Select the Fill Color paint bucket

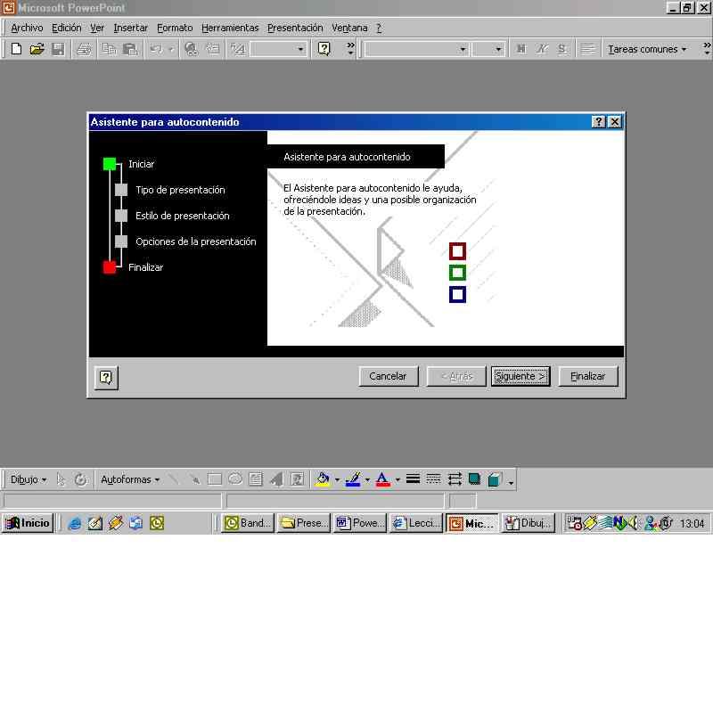323,479
